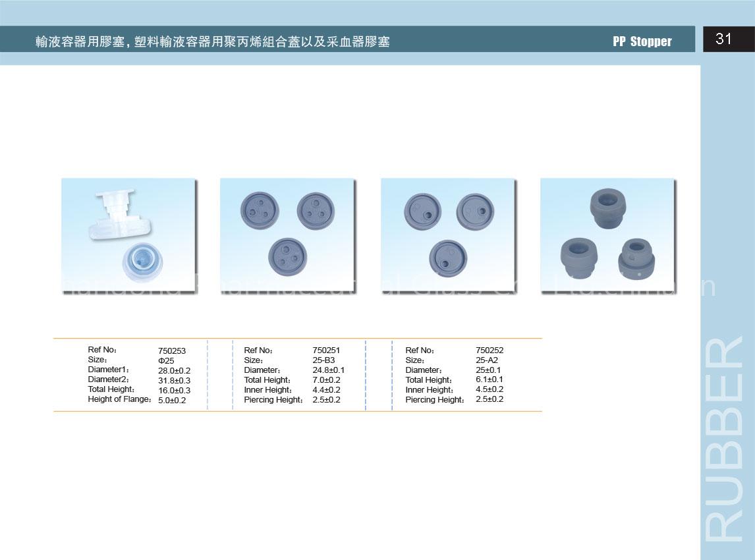Screen dimensions: 755x560
Task: Select the flange height value 5.0±0.2
Action: click(172, 400)
